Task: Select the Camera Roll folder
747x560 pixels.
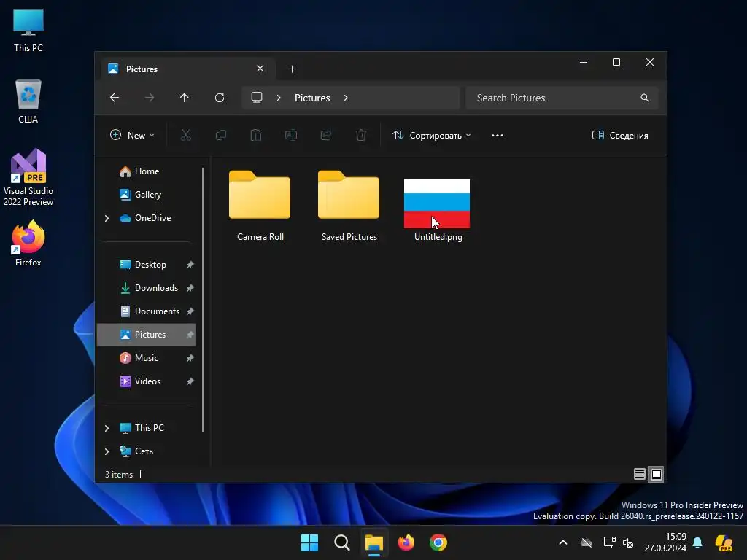Action: click(x=260, y=206)
